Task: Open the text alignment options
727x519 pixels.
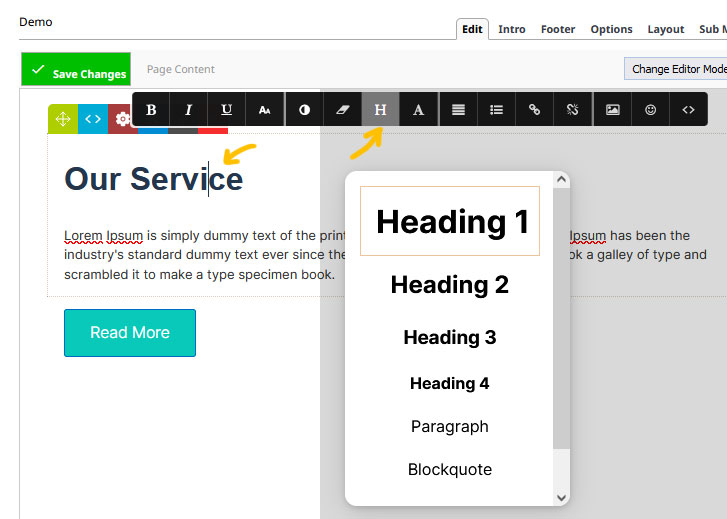Action: tap(458, 110)
